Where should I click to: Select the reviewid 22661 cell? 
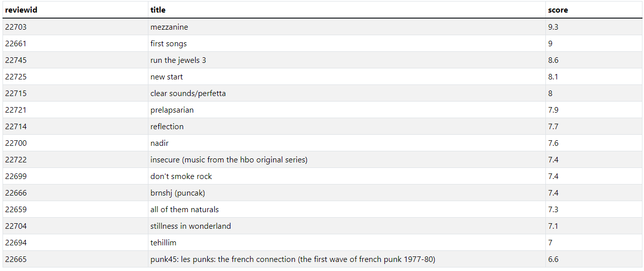coord(75,44)
